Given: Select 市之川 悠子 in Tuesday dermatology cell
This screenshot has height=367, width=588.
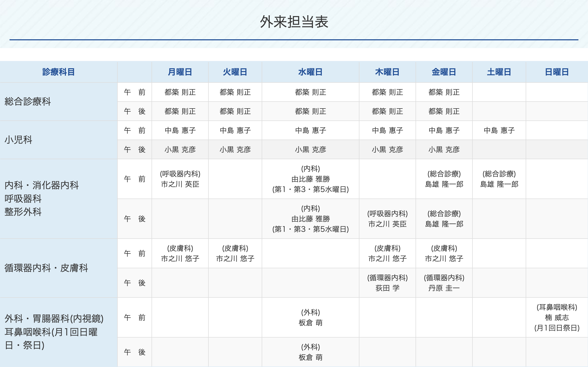Looking at the screenshot, I should point(235,258).
